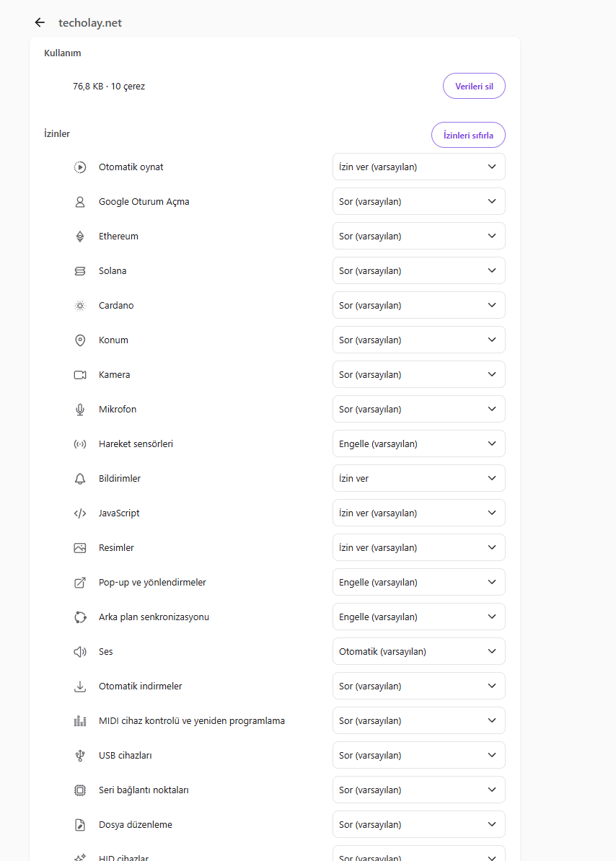Click the İzinleri sıfırla button

pyautogui.click(x=468, y=135)
